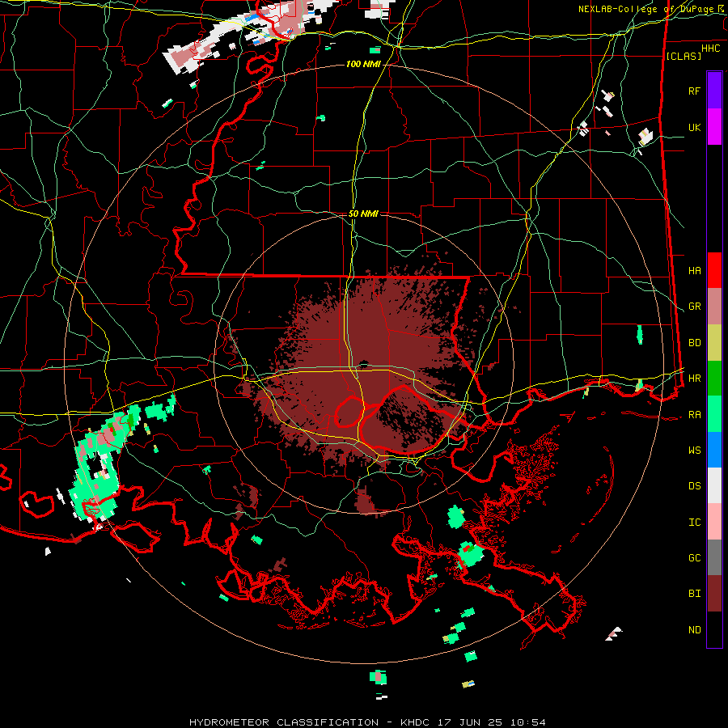Click the GC legend label
The width and height of the screenshot is (728, 728).
695,558
